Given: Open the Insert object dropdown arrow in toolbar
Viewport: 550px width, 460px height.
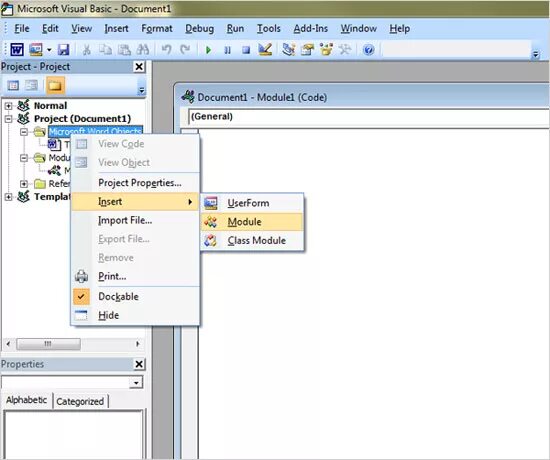Looking at the screenshot, I should (49, 50).
